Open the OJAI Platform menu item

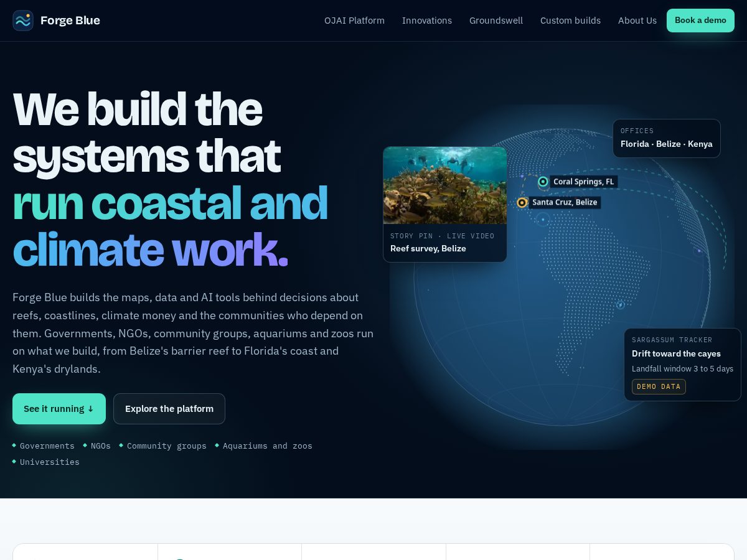click(354, 21)
